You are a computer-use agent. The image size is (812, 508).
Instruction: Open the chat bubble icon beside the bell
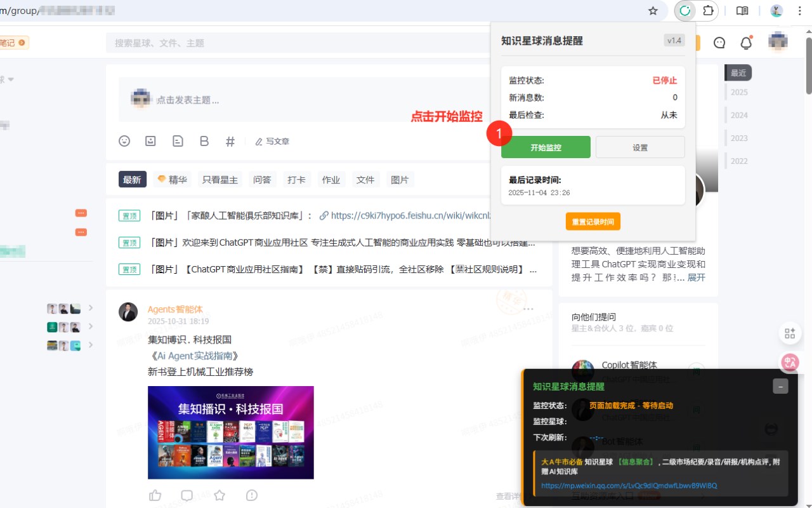tap(719, 43)
